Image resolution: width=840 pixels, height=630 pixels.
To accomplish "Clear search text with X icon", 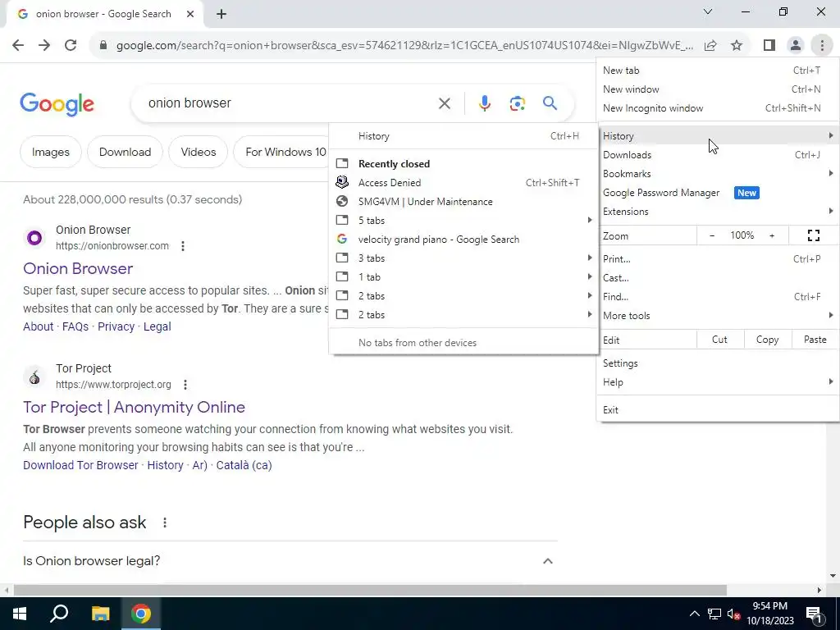I will click(445, 103).
